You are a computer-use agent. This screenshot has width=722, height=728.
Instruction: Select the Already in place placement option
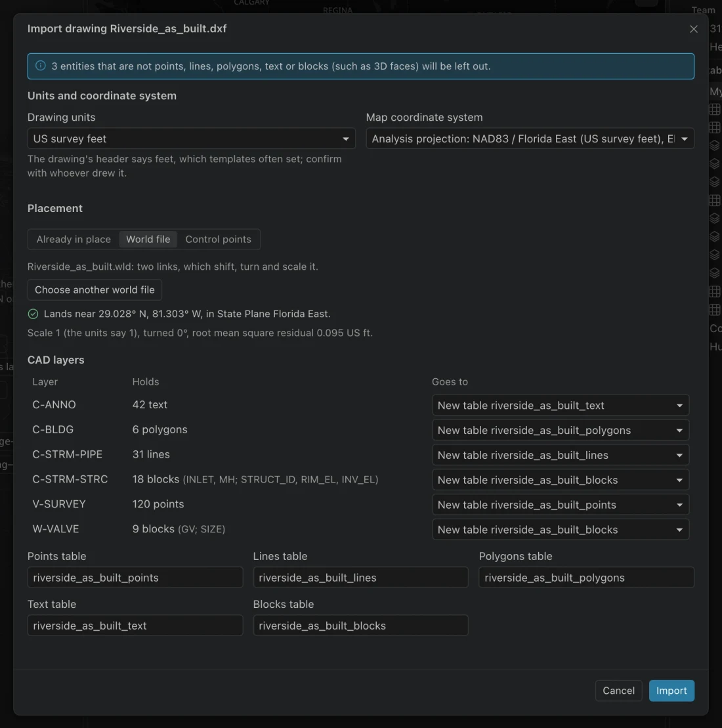pos(74,239)
